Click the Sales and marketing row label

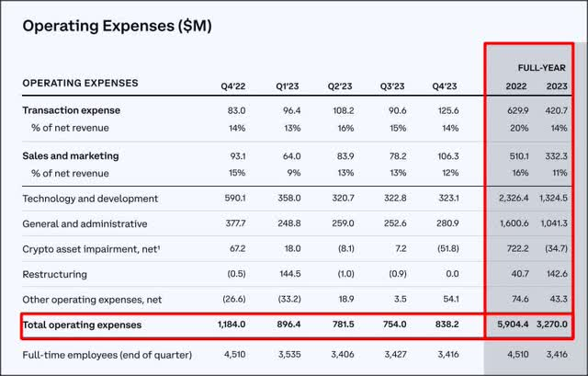72,155
